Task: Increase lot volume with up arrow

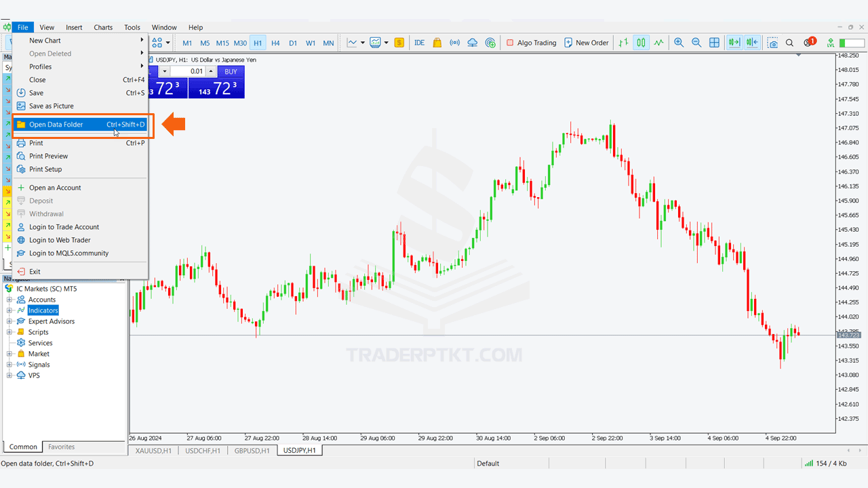Action: (x=211, y=71)
